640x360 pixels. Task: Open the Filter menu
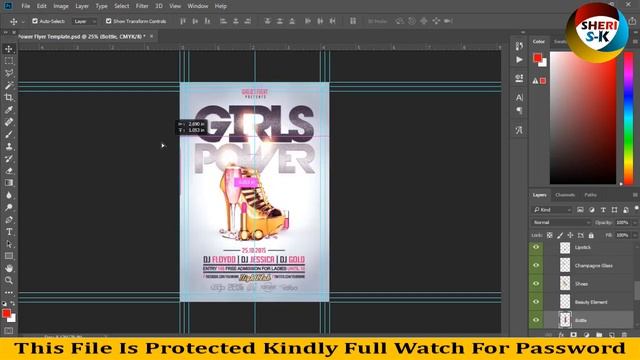[x=142, y=6]
